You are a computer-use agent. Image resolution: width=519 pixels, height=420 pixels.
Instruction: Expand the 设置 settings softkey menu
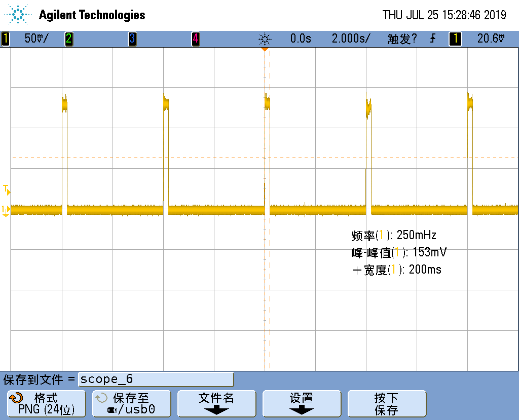pyautogui.click(x=301, y=403)
